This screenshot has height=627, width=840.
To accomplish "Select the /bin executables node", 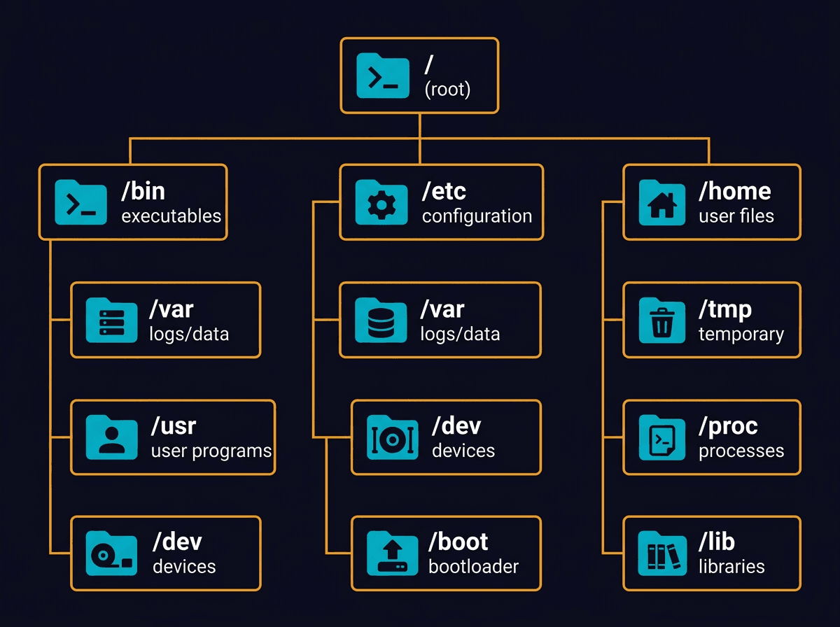I will coord(133,202).
